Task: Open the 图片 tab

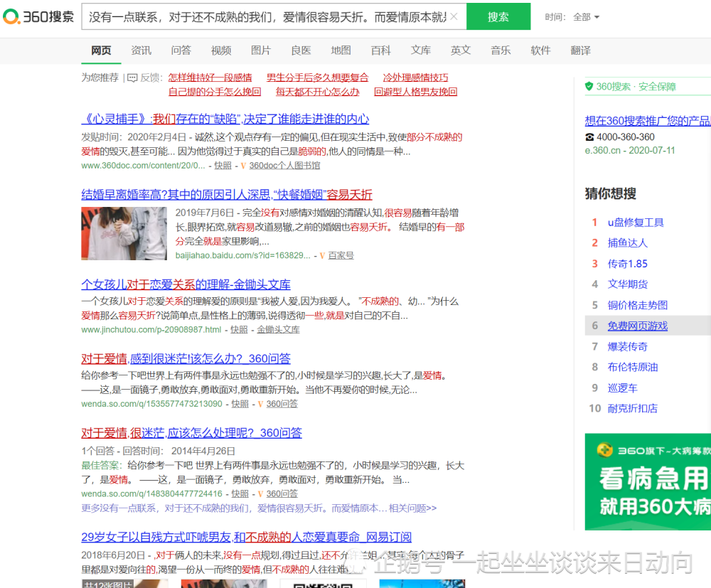Action: (x=261, y=50)
